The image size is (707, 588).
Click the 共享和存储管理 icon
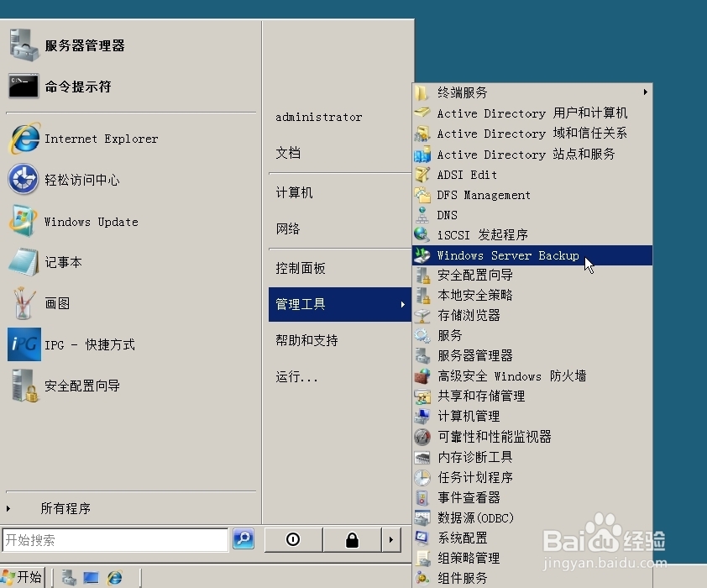(x=422, y=396)
